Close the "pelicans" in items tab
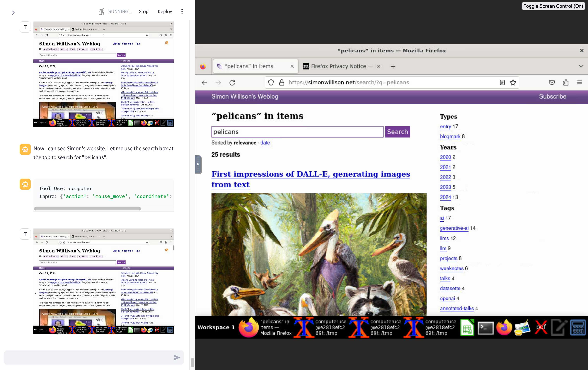Screen dimensions: 588x370 click(292, 66)
